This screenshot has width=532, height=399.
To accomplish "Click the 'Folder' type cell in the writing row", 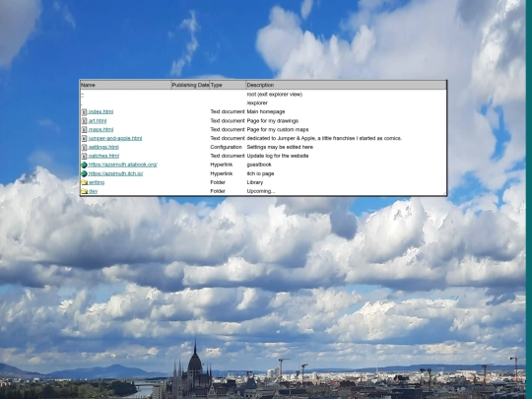I will point(218,182).
